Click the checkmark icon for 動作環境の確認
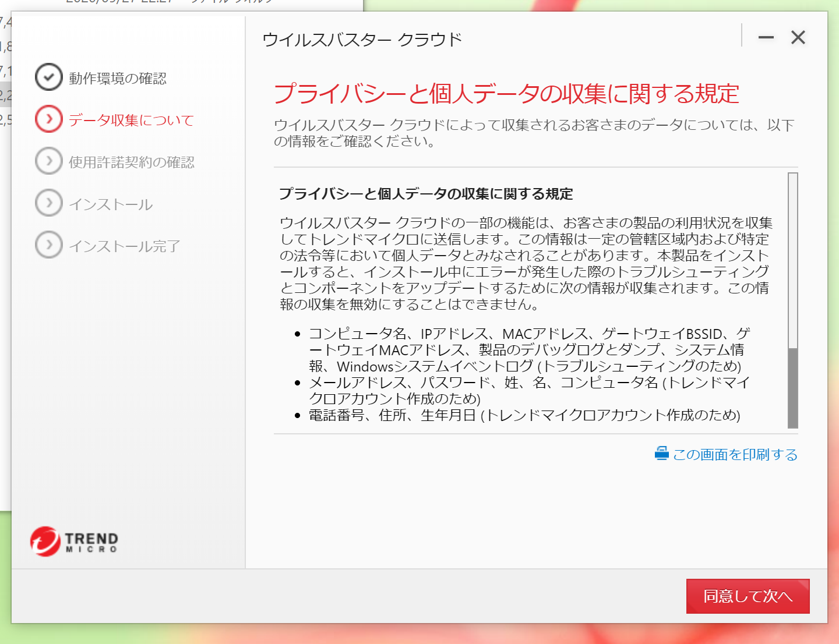 (49, 77)
